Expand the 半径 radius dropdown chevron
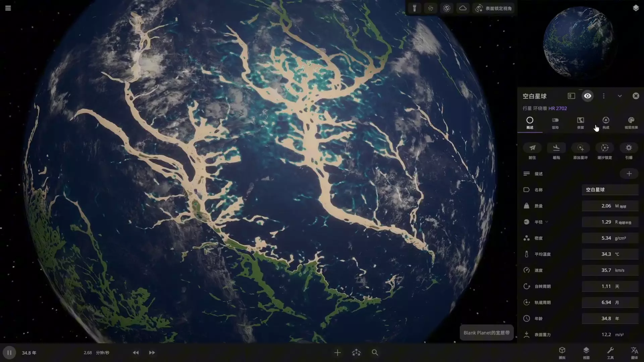The image size is (644, 362). pyautogui.click(x=547, y=222)
